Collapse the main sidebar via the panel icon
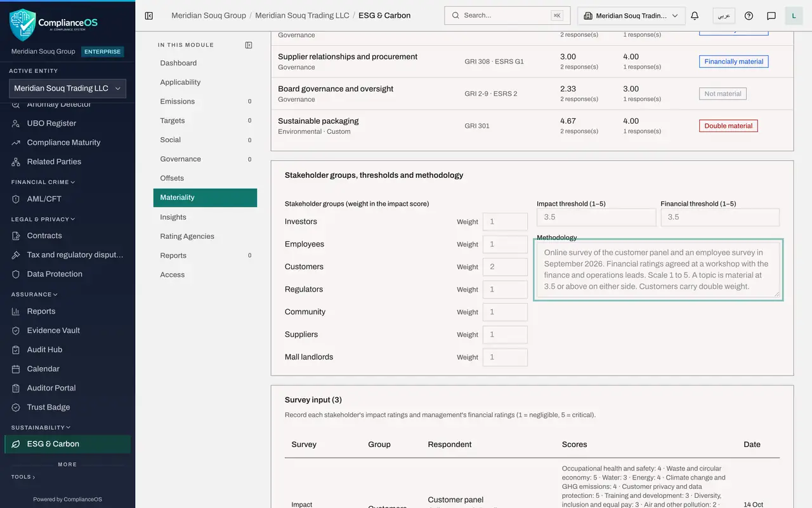812x508 pixels. (149, 15)
